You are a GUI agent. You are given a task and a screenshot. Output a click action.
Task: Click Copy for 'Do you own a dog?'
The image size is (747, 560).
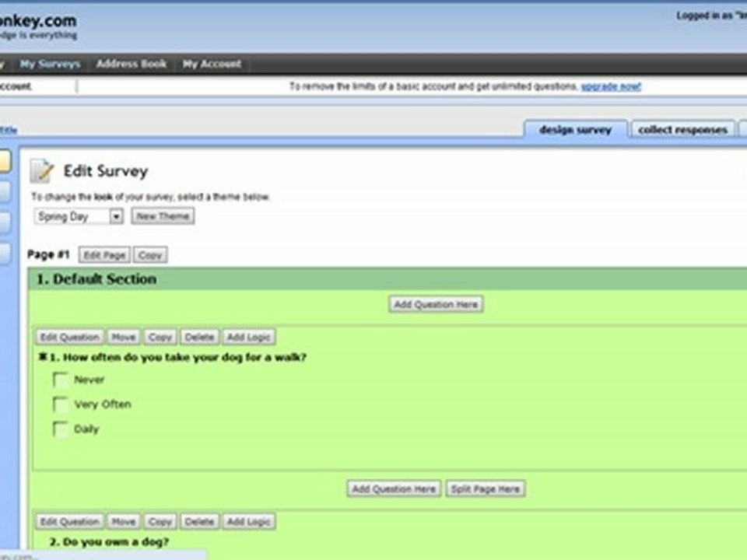[160, 522]
